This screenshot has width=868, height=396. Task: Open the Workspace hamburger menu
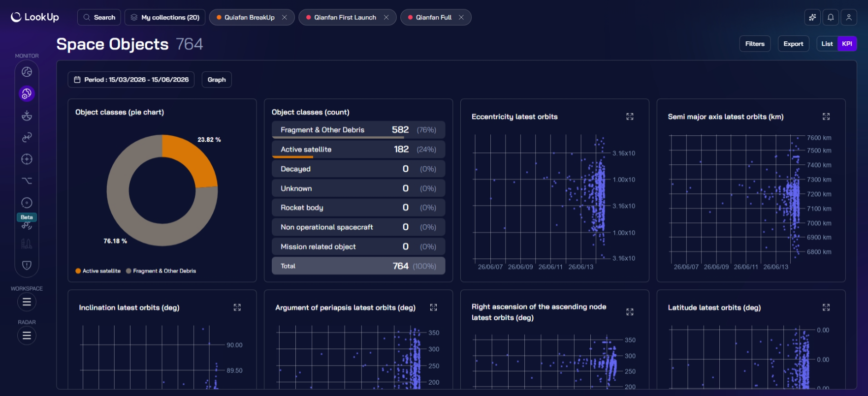27,302
